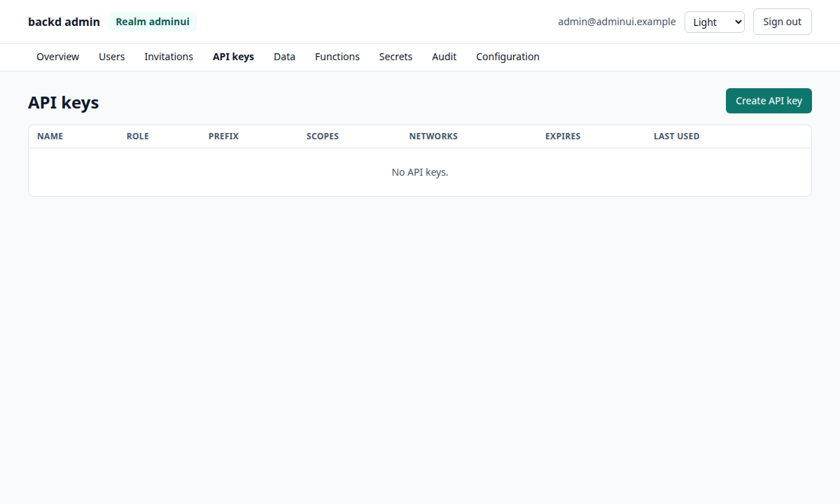
Task: Click the PREFIX column header
Action: tap(223, 136)
